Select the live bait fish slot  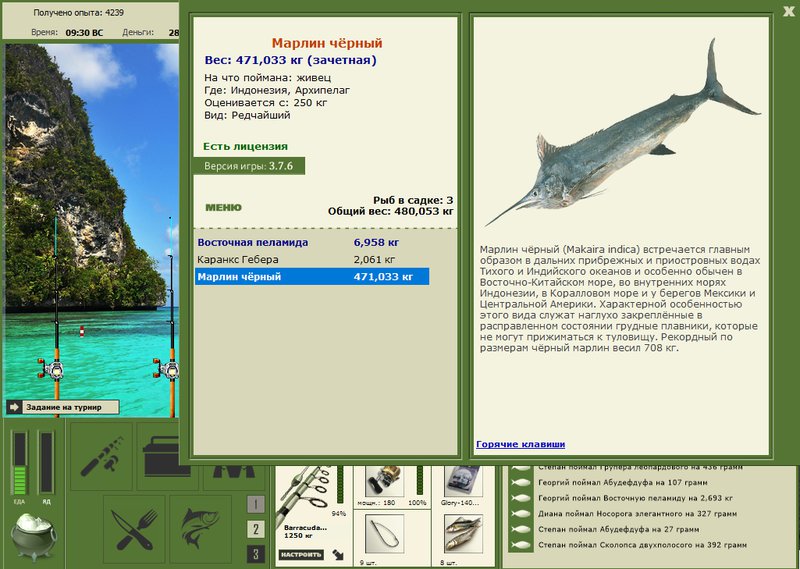[463, 534]
